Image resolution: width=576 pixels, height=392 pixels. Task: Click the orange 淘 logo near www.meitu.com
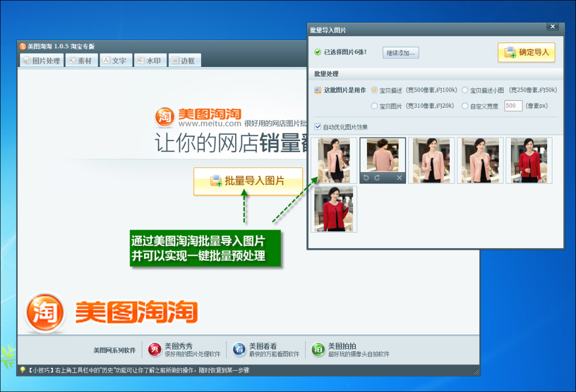(164, 117)
